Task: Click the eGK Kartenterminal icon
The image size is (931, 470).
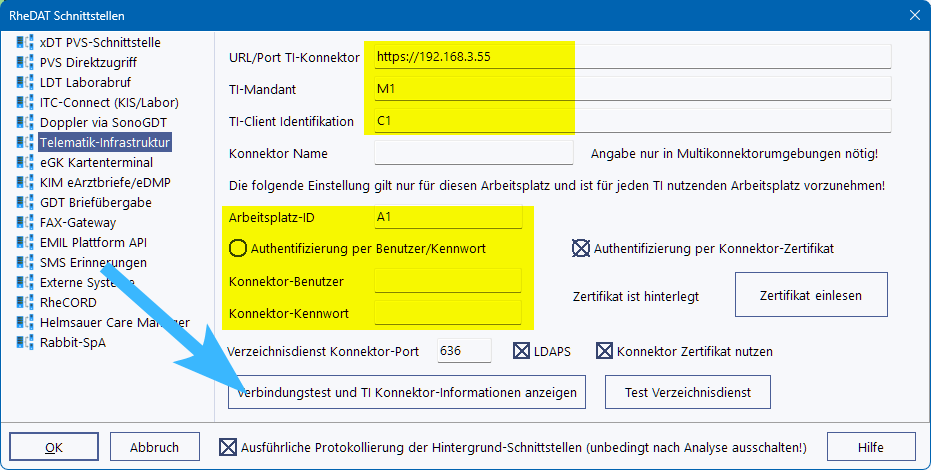Action: 24,163
